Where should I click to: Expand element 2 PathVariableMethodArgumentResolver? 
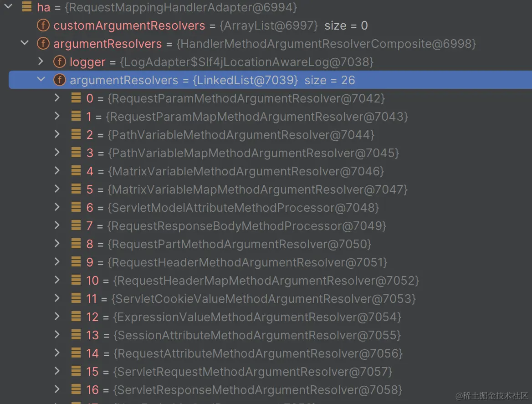tap(57, 134)
